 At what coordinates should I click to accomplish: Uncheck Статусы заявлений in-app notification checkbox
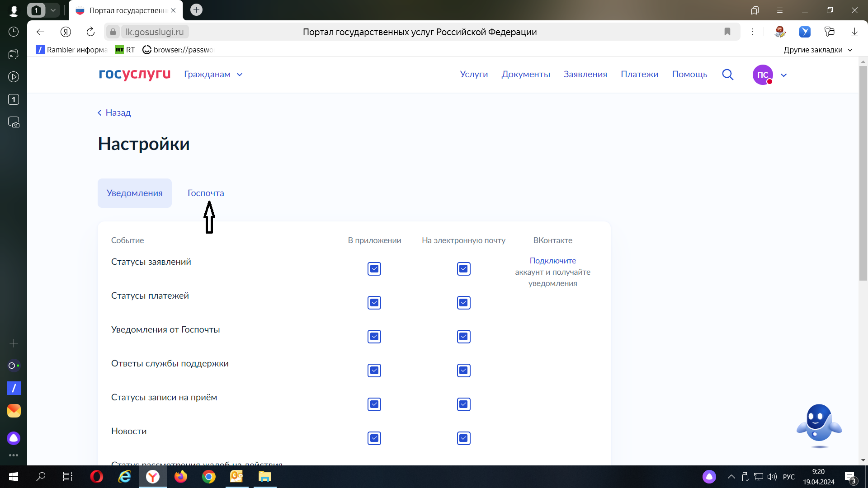click(x=374, y=269)
